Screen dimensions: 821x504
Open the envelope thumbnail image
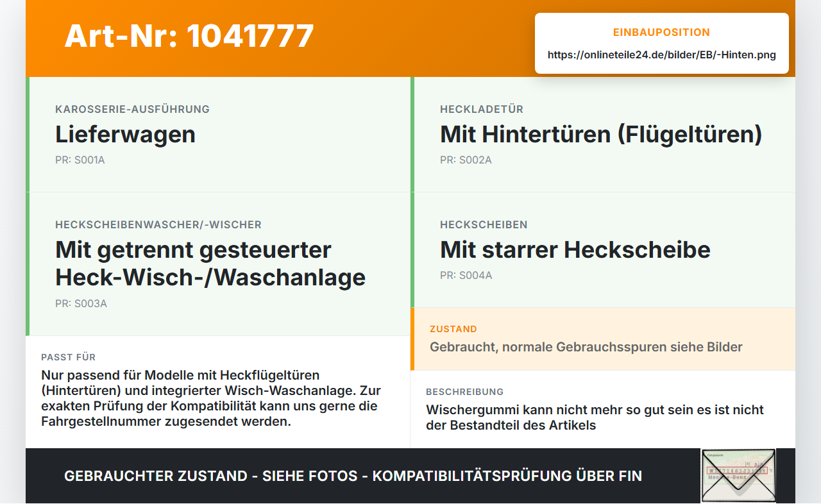(738, 476)
